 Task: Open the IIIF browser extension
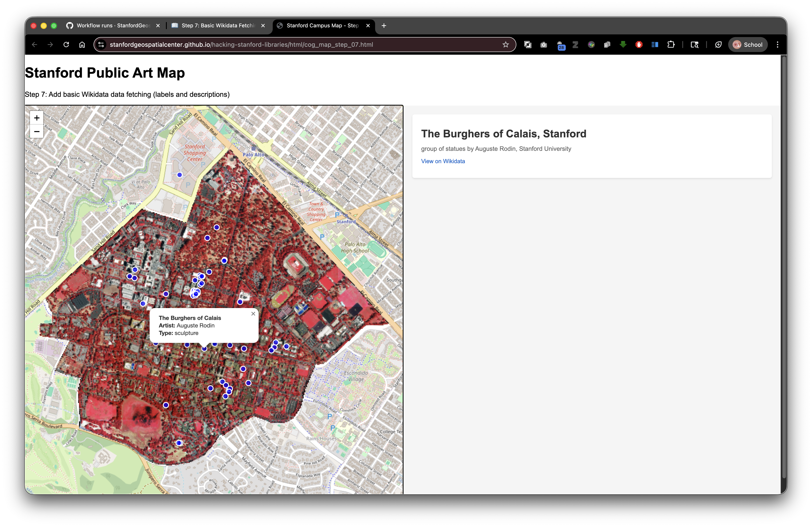[x=591, y=44]
